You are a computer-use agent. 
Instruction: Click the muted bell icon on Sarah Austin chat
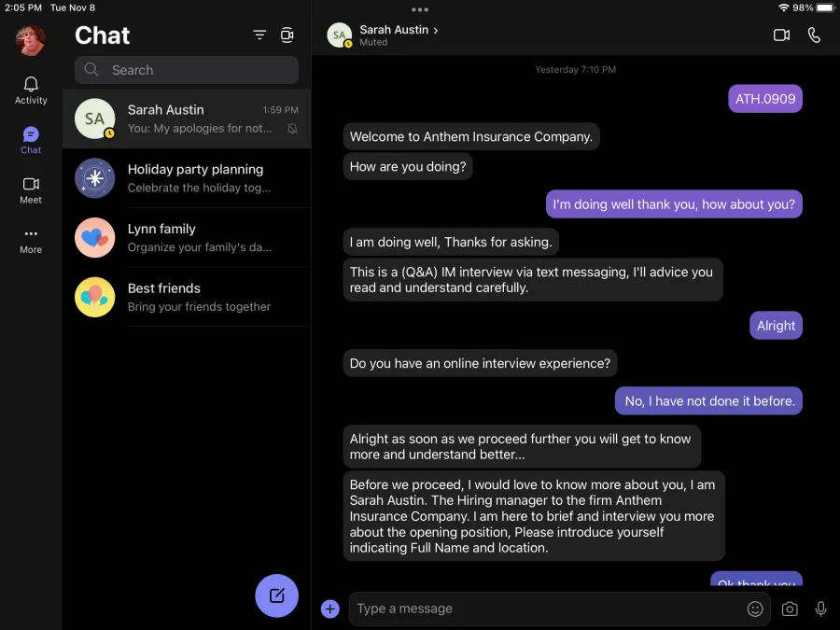pos(292,129)
